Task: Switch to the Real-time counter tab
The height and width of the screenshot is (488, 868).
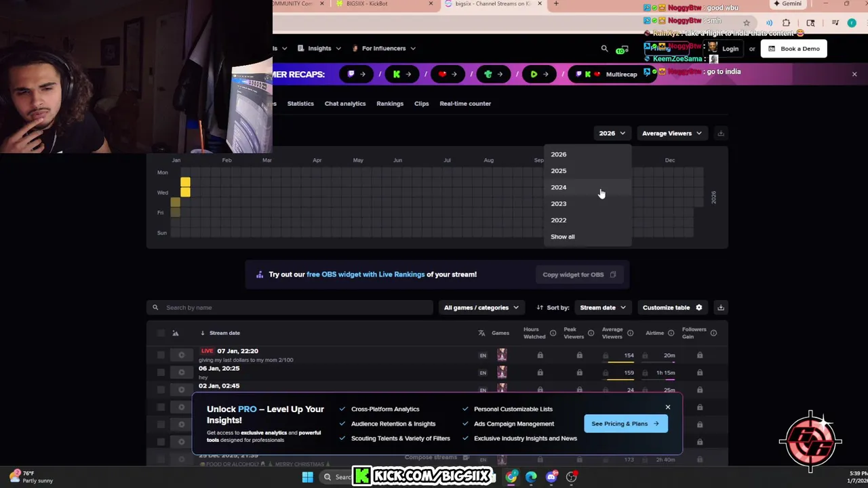Action: (465, 104)
